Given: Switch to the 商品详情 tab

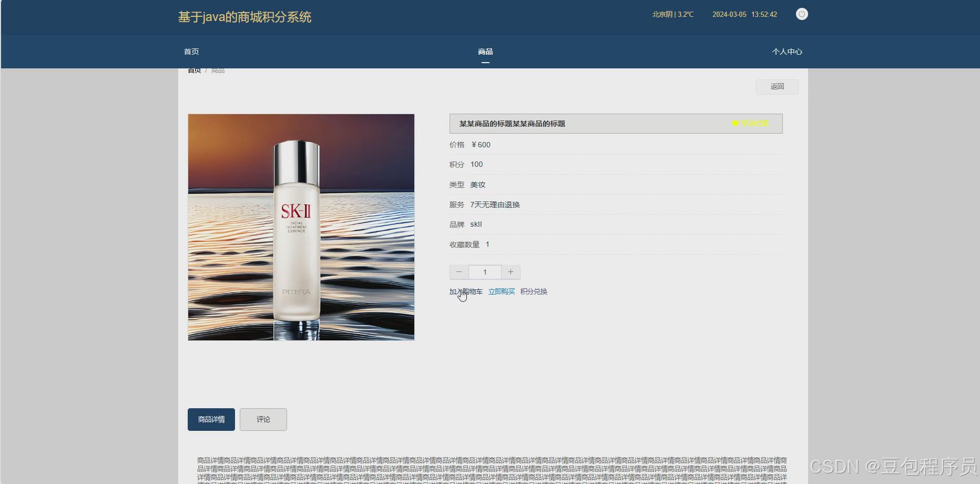Looking at the screenshot, I should (x=211, y=419).
